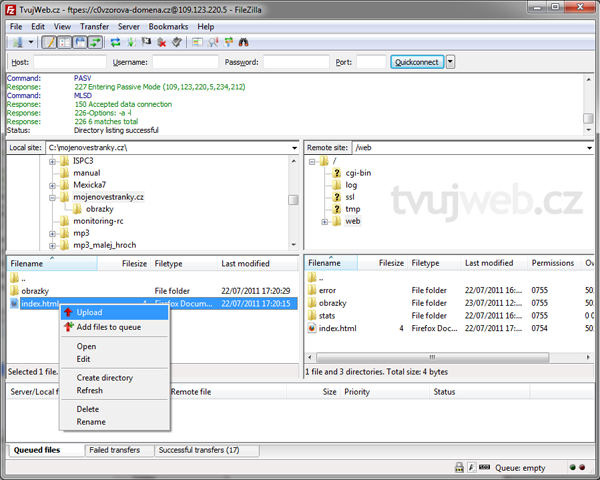The image size is (600, 480).
Task: Open the Site Manager icon
Action: pos(18,42)
